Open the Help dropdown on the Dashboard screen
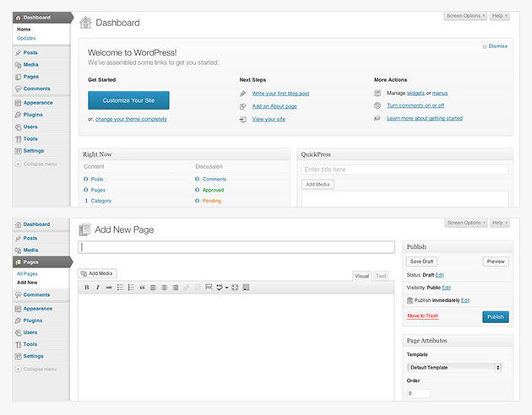This screenshot has width=532, height=415. pos(499,16)
